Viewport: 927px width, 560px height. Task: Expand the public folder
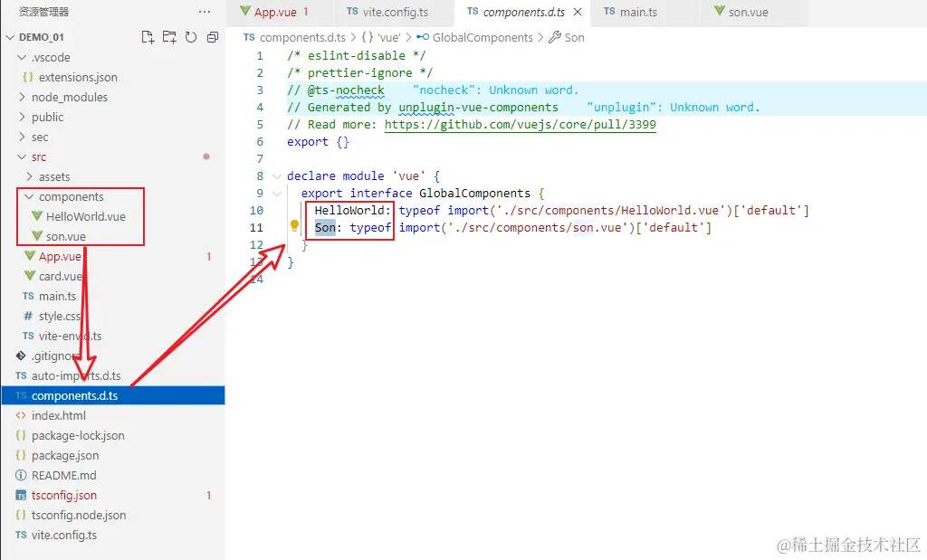click(x=22, y=117)
